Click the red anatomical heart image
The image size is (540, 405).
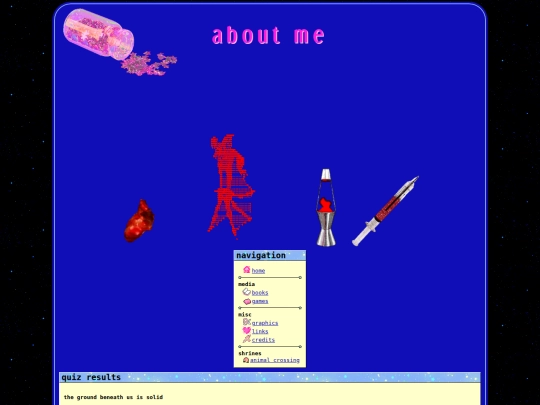click(139, 221)
